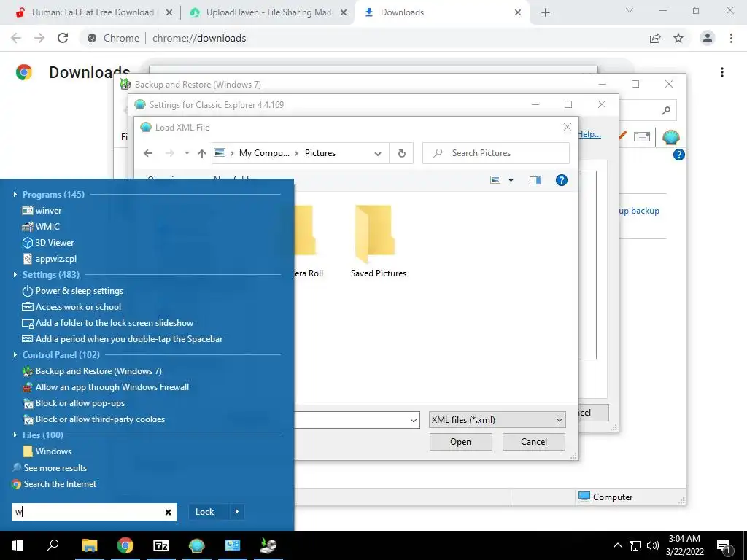Click Pictures in the breadcrumb path

[320, 153]
